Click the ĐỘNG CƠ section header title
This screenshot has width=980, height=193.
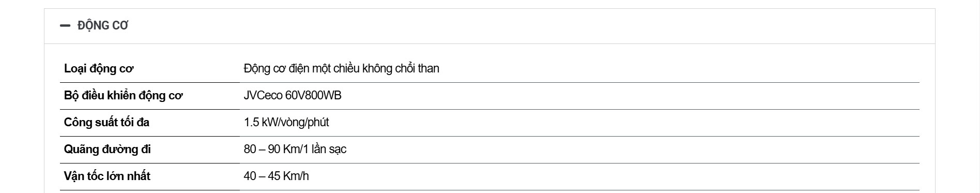(103, 25)
